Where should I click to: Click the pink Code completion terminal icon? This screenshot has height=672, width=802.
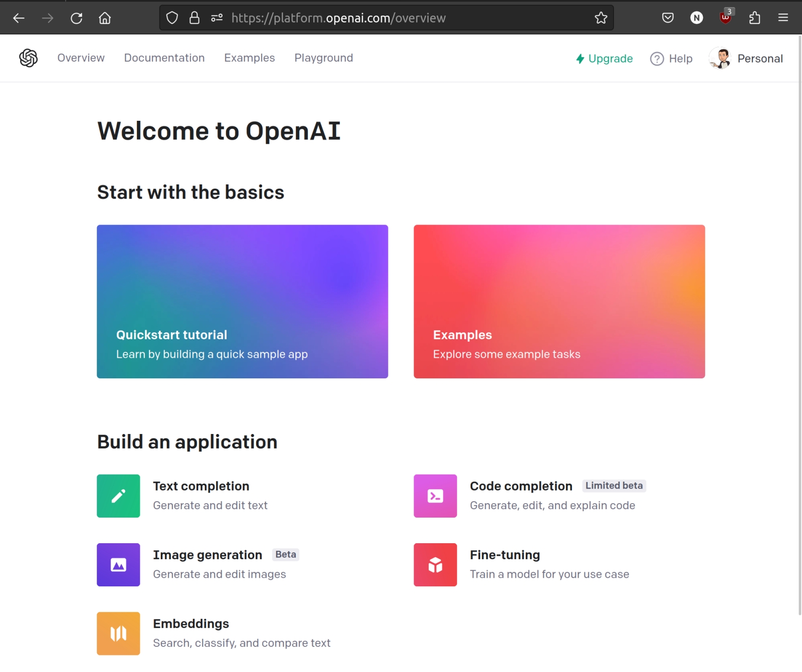(x=435, y=496)
